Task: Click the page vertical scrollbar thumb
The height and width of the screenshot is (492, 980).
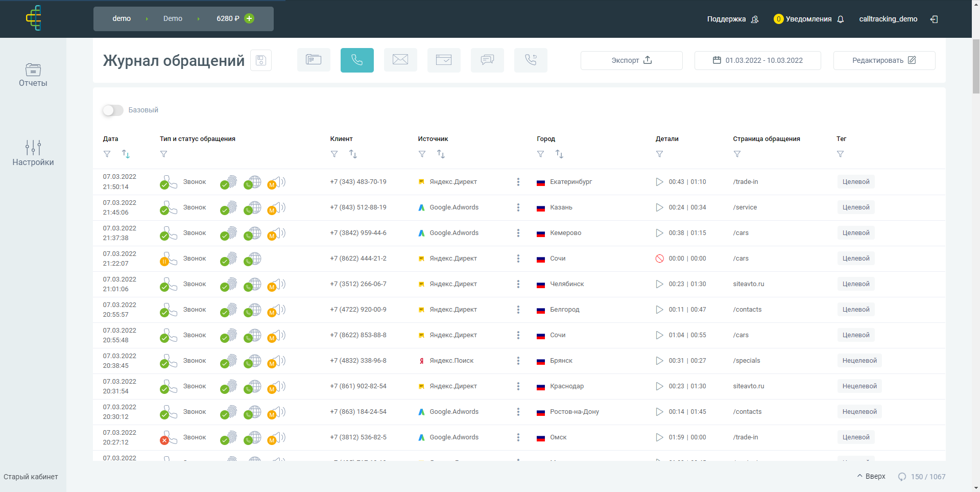Action: pyautogui.click(x=976, y=66)
